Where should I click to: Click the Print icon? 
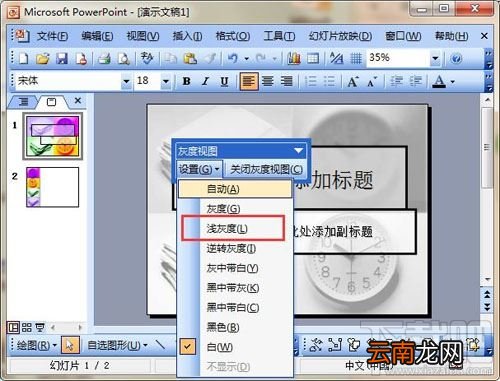104,59
